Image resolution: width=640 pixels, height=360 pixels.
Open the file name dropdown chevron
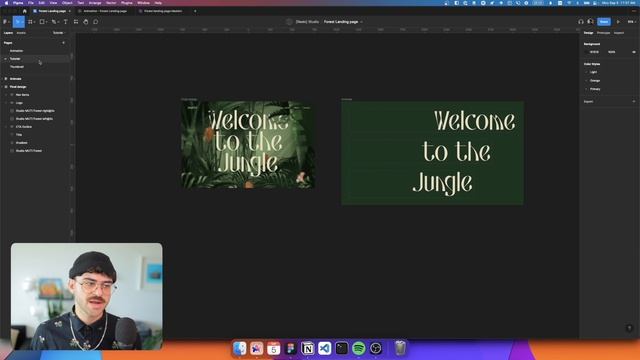point(362,22)
